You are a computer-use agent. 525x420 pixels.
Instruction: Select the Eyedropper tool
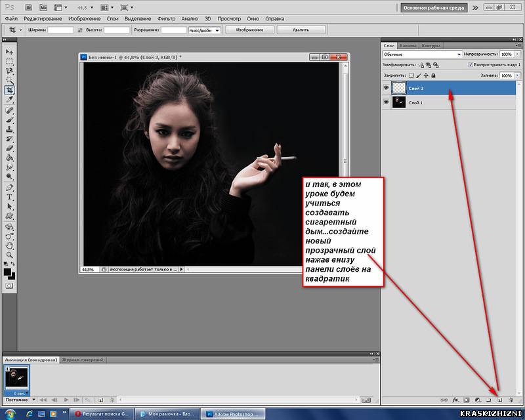coord(9,100)
